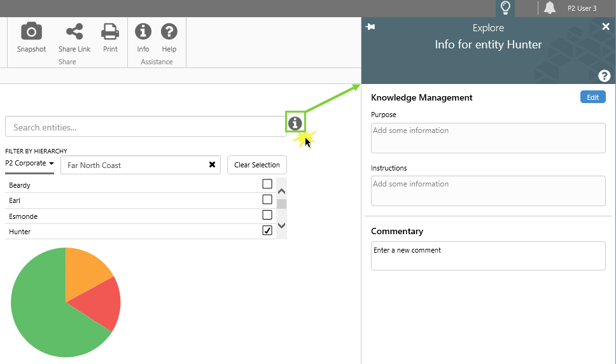Expand the P2 Corporate hierarchy dropdown
Image resolution: width=616 pixels, height=364 pixels.
(x=29, y=164)
